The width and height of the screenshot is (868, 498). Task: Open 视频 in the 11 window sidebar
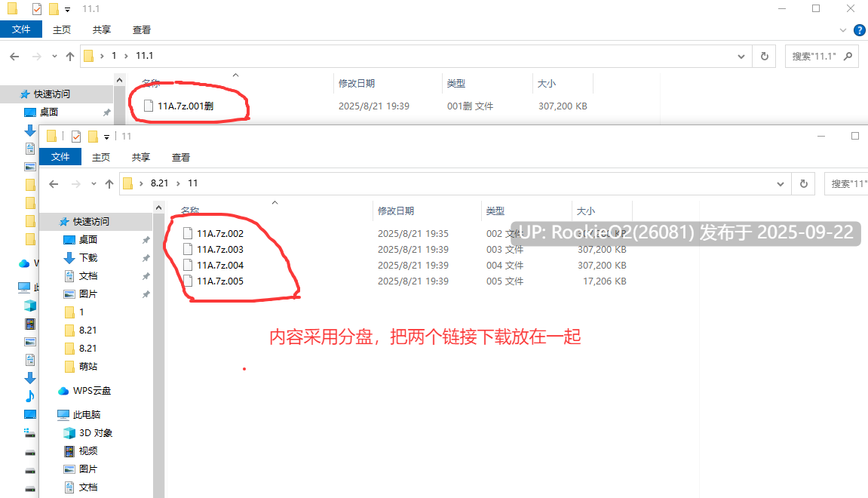[x=88, y=451]
